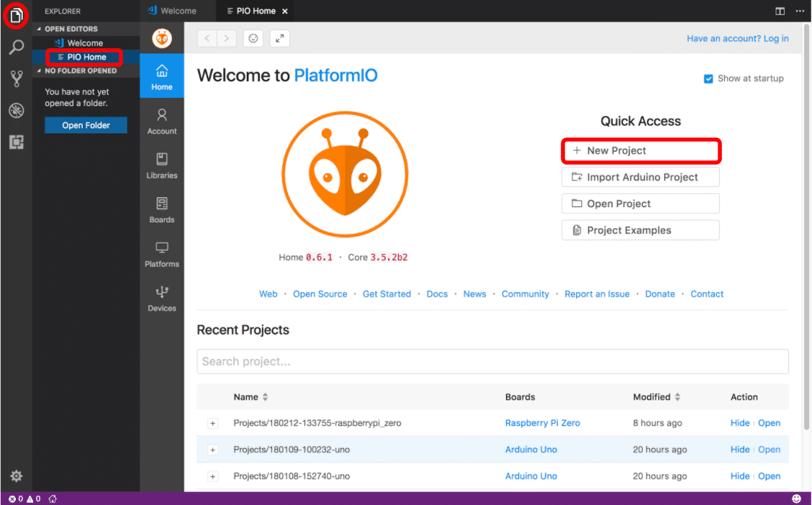Hide the raspberrypi_zero project
Viewport: 812px width, 505px height.
tap(740, 423)
